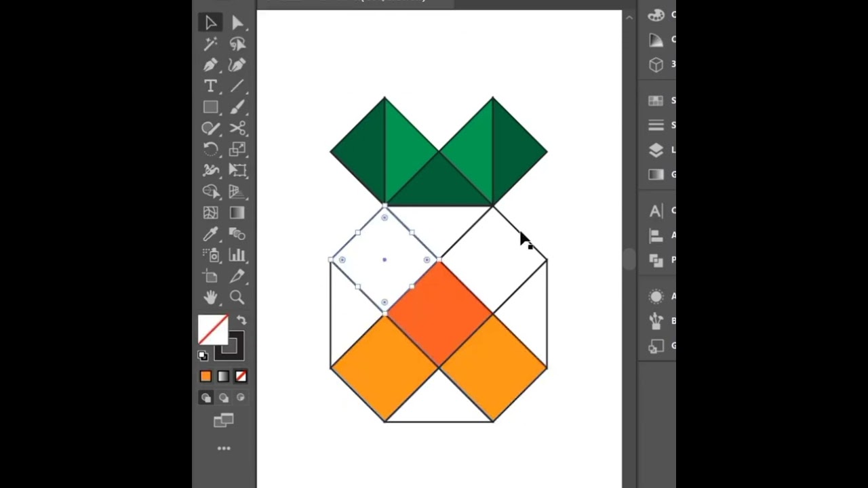Select the Rectangle tool

pos(210,107)
